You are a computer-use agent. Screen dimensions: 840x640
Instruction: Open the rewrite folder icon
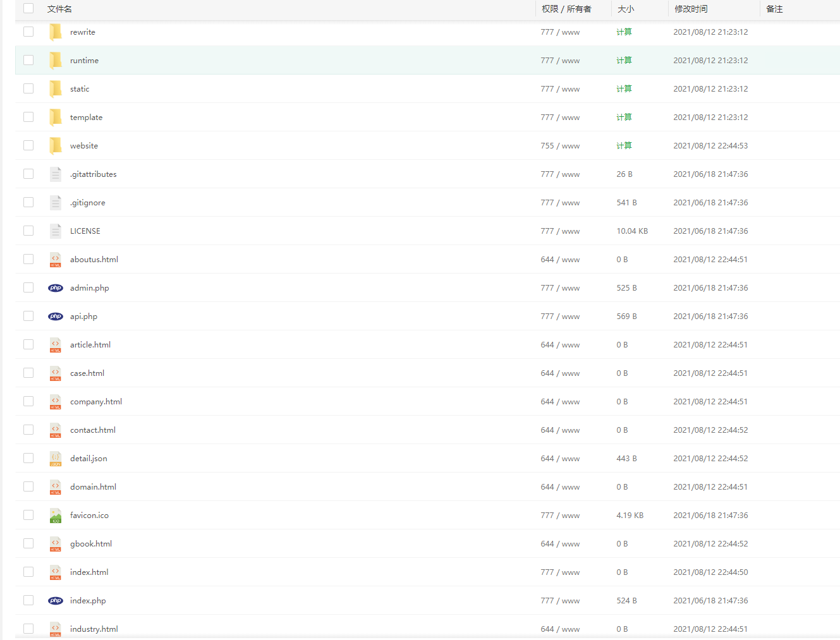[x=56, y=32]
